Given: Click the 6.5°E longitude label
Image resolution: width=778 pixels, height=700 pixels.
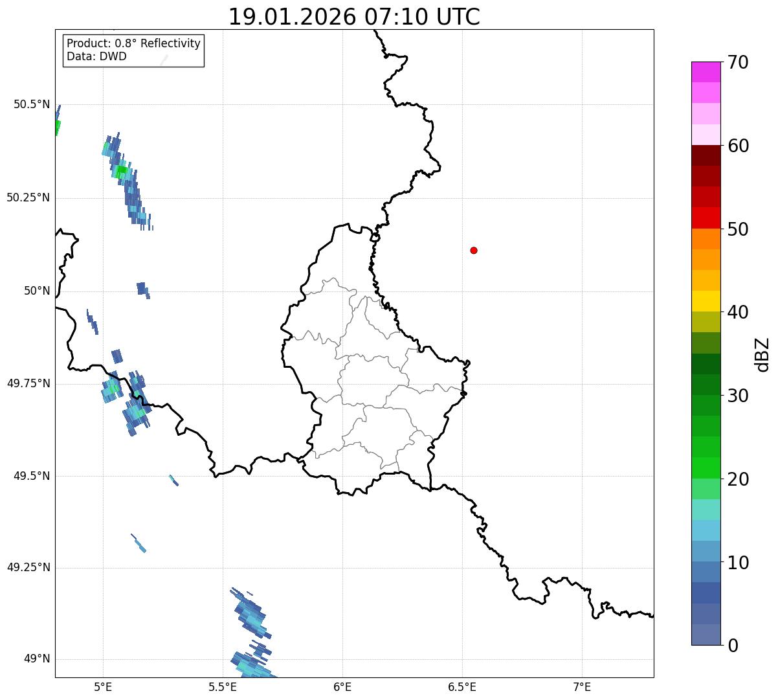Looking at the screenshot, I should click(462, 687).
